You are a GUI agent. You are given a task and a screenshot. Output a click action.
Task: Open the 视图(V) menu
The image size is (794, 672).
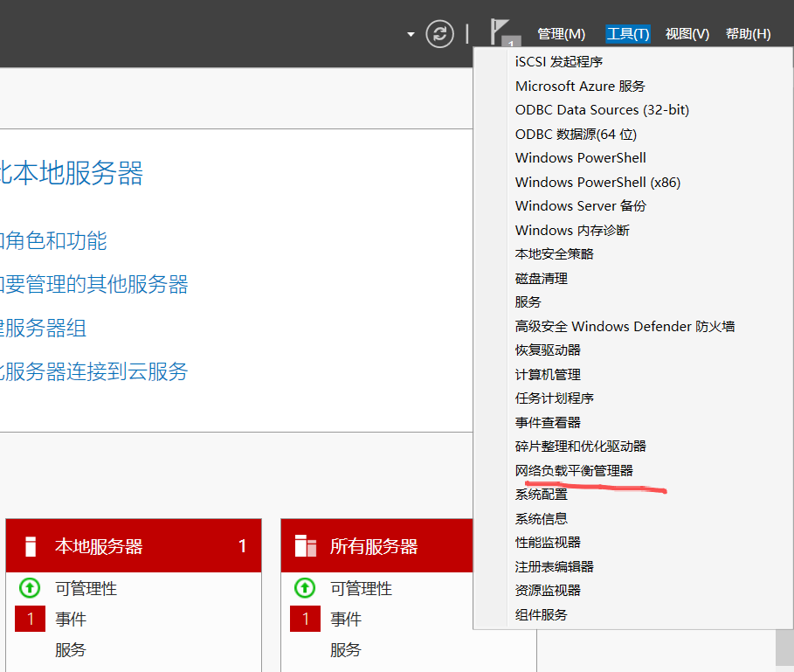tap(687, 34)
